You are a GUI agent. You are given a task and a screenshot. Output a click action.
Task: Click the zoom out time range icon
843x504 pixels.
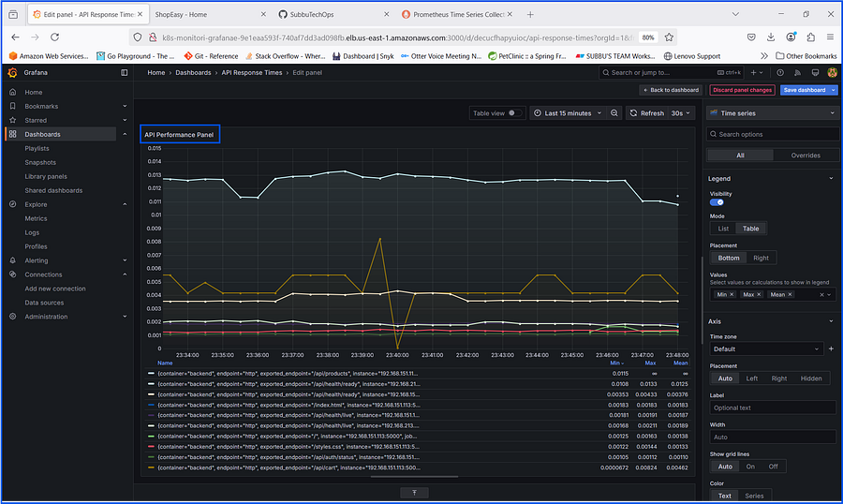click(x=614, y=113)
